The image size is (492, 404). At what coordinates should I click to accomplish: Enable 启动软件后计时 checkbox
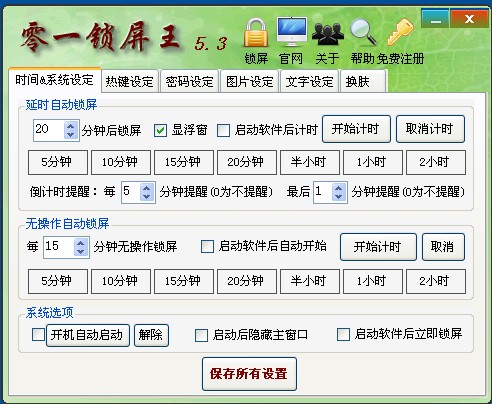(223, 130)
